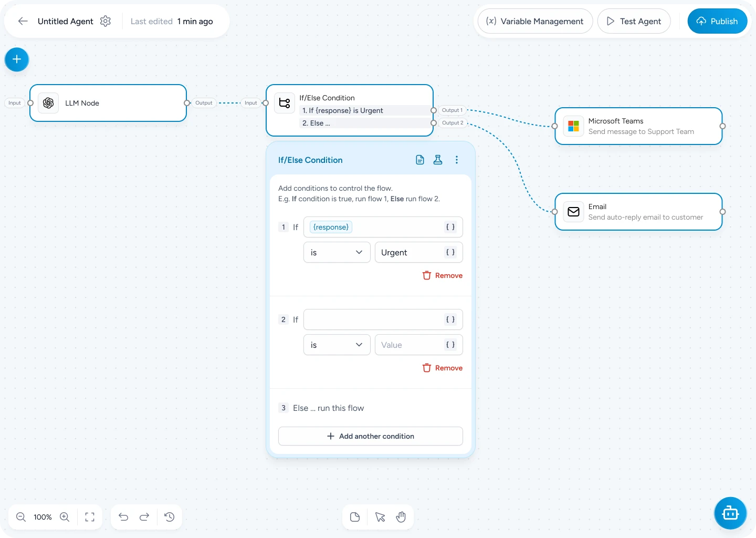
Task: Open the 'is' operator dropdown for condition 2
Action: 337,345
